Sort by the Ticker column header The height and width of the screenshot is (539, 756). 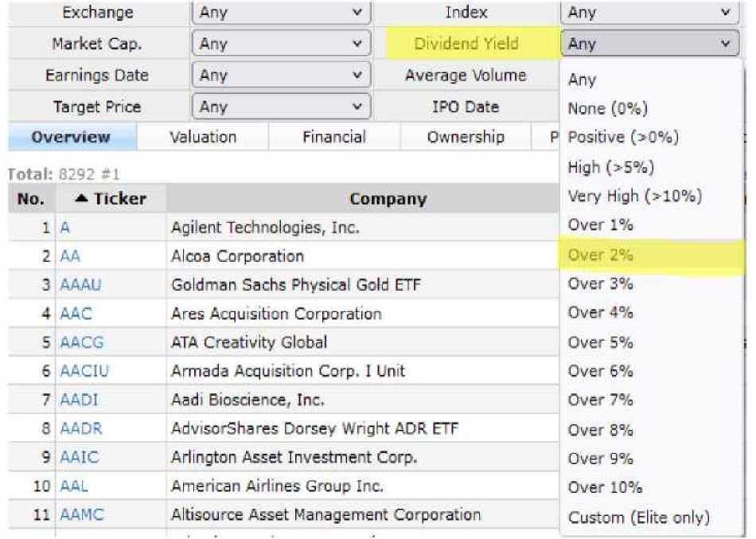(x=111, y=199)
